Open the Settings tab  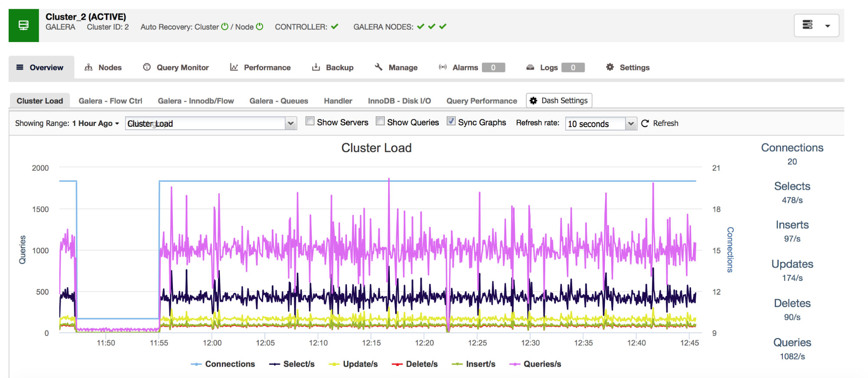[627, 67]
